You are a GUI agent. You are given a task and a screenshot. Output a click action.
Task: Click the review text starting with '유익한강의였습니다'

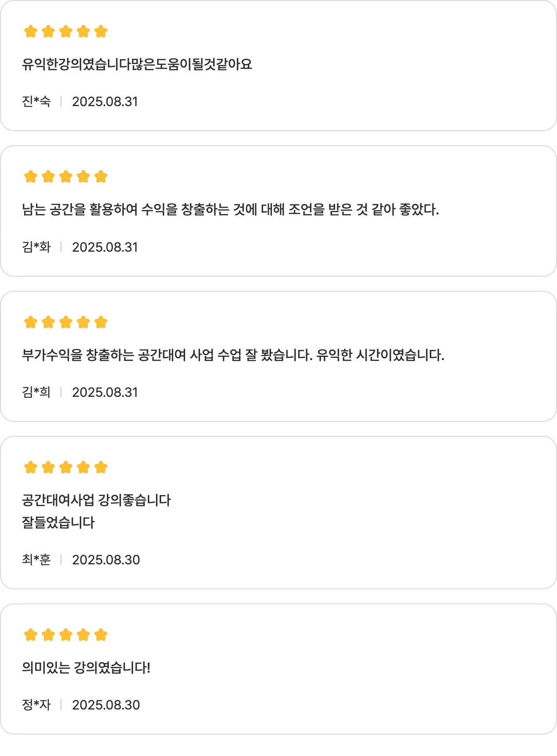137,64
